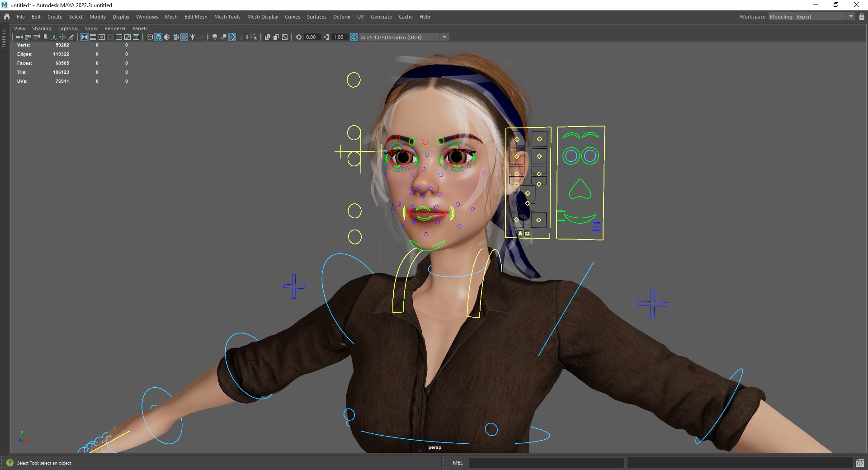Screen dimensions: 868x470
Task: Click the Isolate Select icon
Action: (254, 37)
